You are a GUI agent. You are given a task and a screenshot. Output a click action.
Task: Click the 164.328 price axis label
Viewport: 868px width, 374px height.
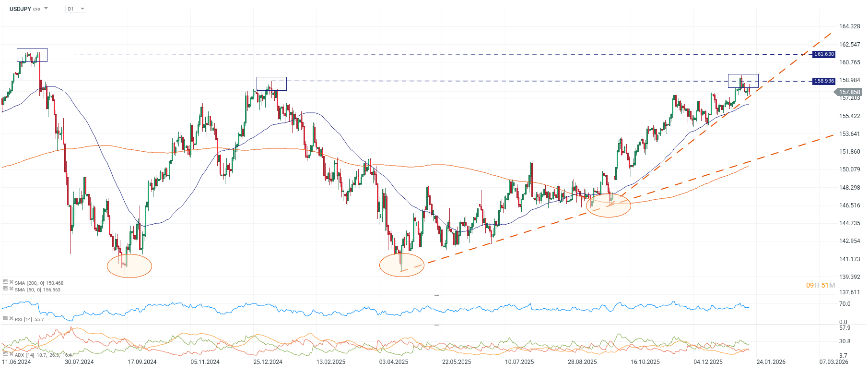(x=849, y=26)
